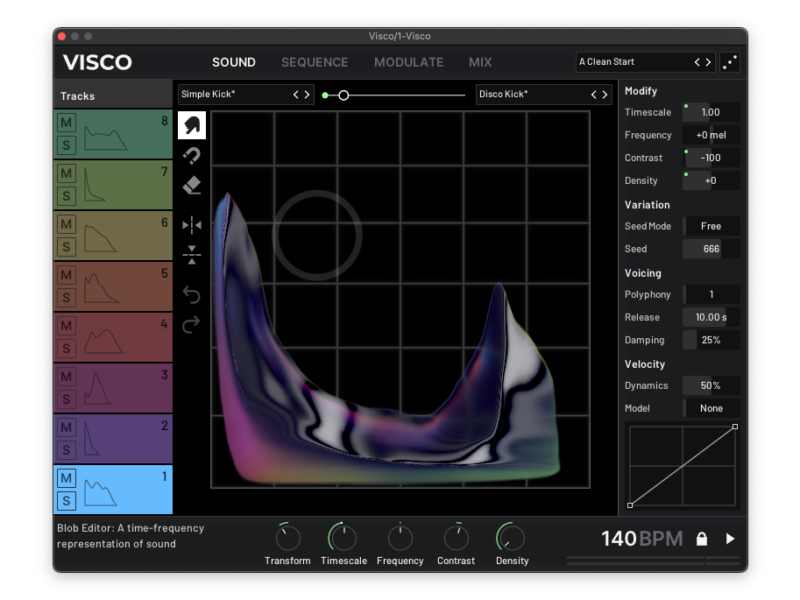Open the MODULATE tab
The image size is (800, 600).
408,62
